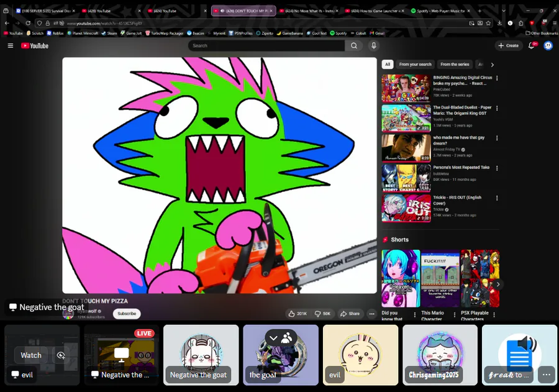The image size is (559, 392).
Task: Go back with browser back arrow
Action: tap(7, 23)
